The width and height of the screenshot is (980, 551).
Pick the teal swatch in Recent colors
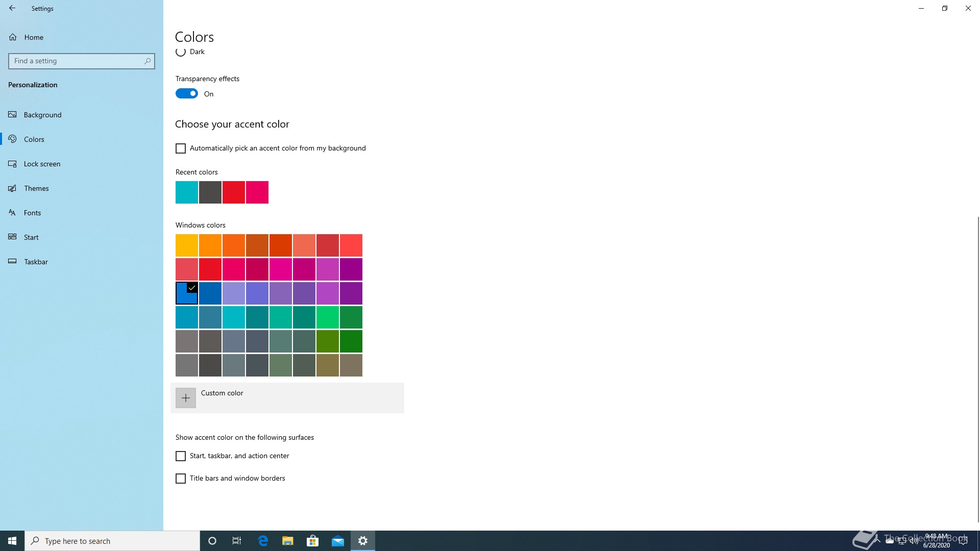click(187, 192)
